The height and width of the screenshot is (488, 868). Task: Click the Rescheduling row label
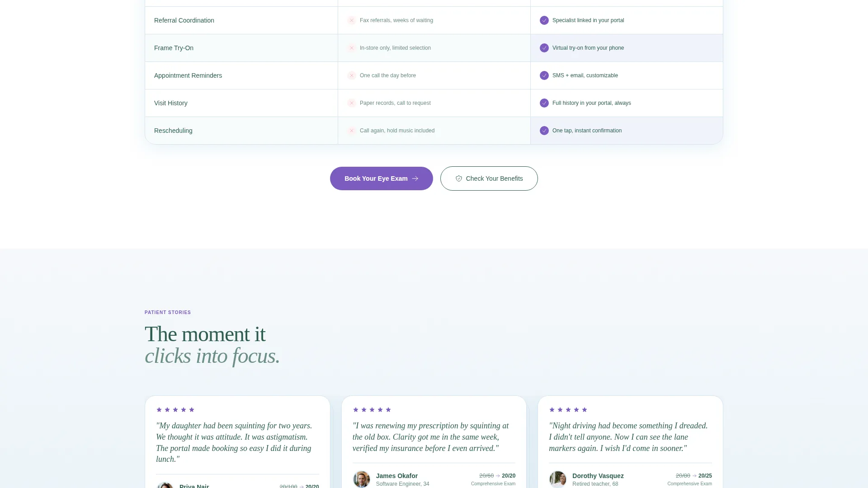click(x=173, y=131)
